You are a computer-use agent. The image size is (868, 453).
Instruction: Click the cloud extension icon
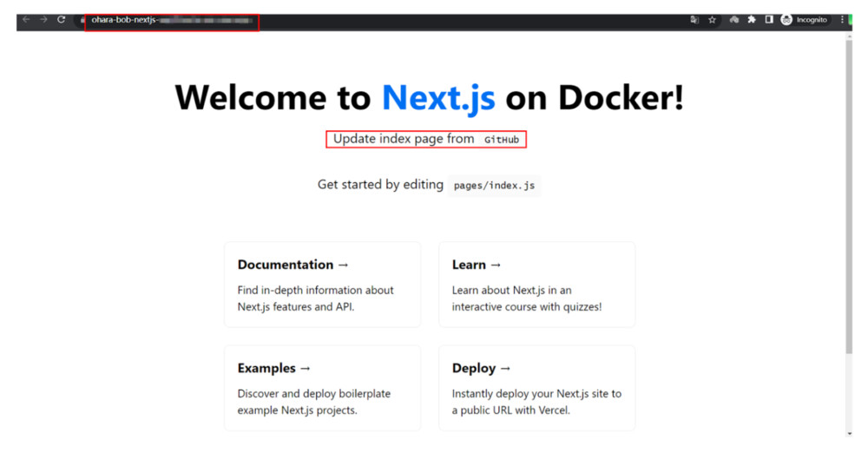734,20
